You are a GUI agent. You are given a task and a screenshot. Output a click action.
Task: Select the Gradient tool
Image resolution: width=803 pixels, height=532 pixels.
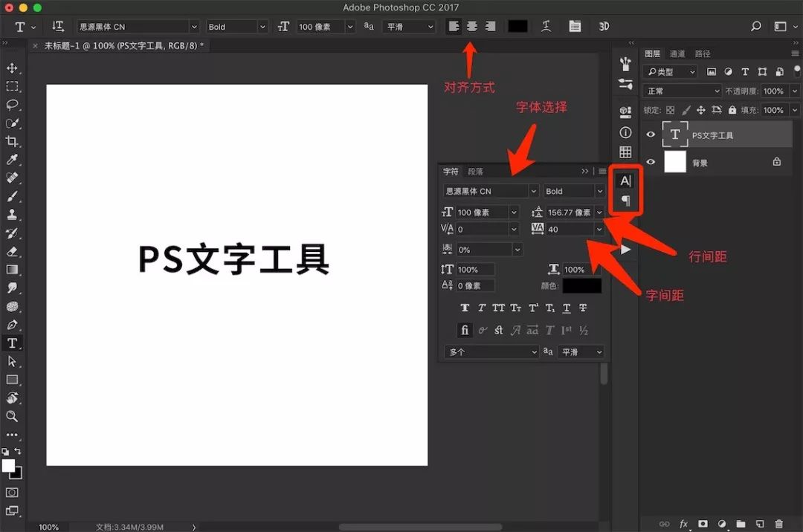(10, 270)
